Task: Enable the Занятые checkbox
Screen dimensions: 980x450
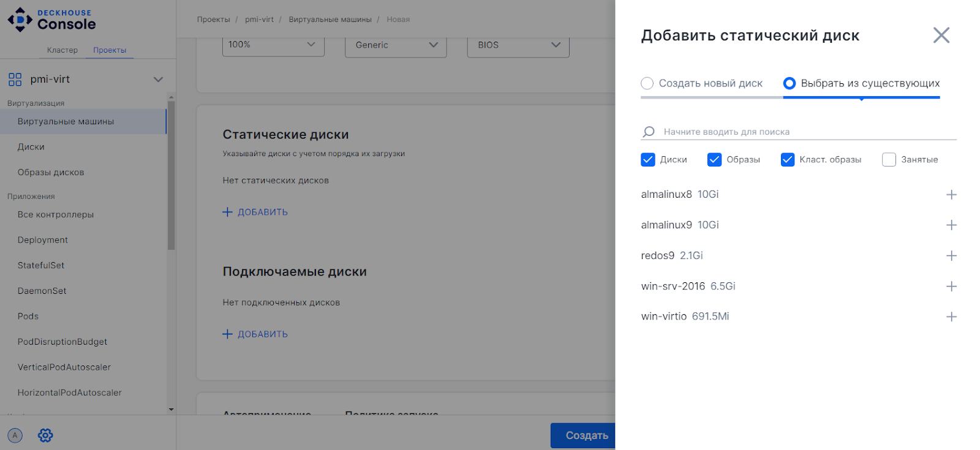Action: click(889, 160)
